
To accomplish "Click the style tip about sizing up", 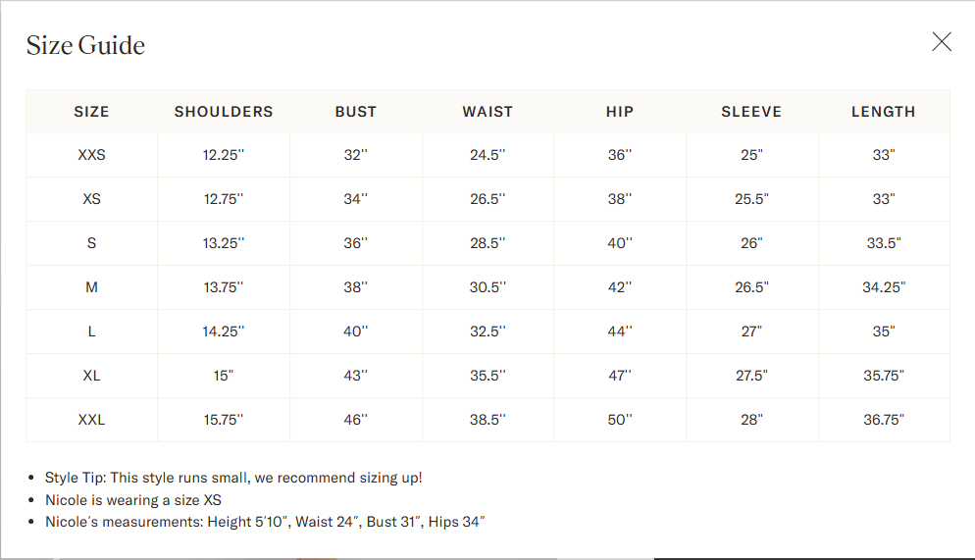I will 233,478.
